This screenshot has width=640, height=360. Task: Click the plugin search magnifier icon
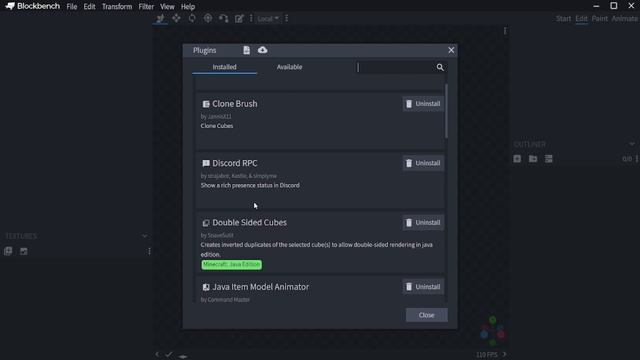440,67
